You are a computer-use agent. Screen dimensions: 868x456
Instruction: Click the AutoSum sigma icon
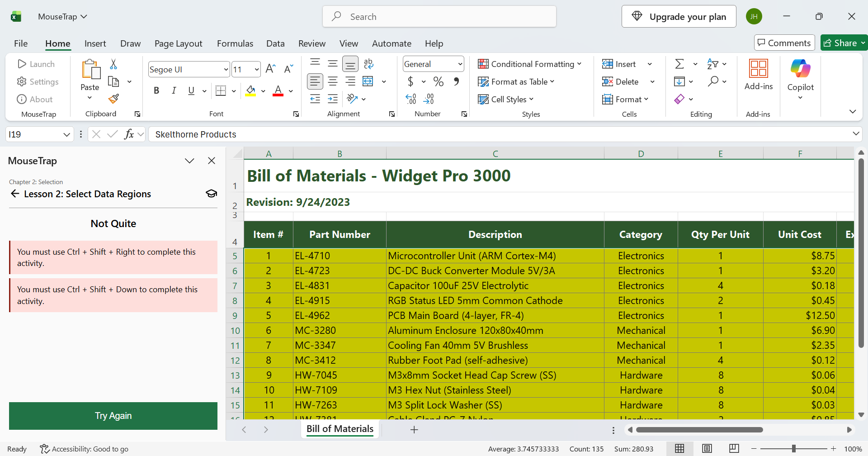[679, 64]
